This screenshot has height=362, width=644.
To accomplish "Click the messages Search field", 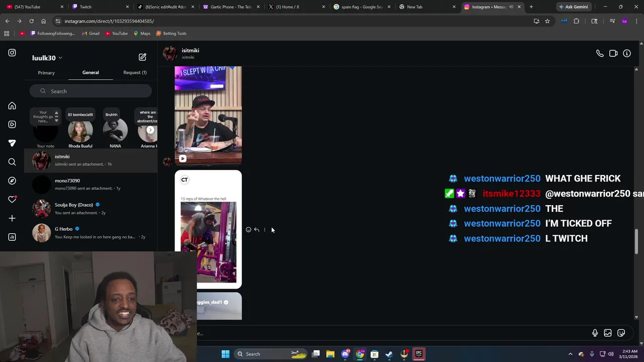I will click(x=91, y=91).
